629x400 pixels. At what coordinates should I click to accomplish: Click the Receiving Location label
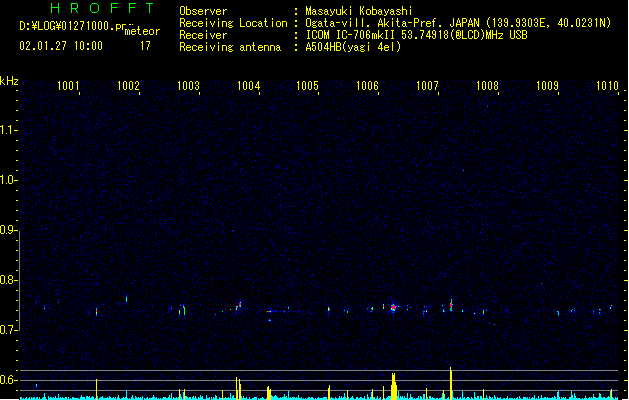(233, 23)
